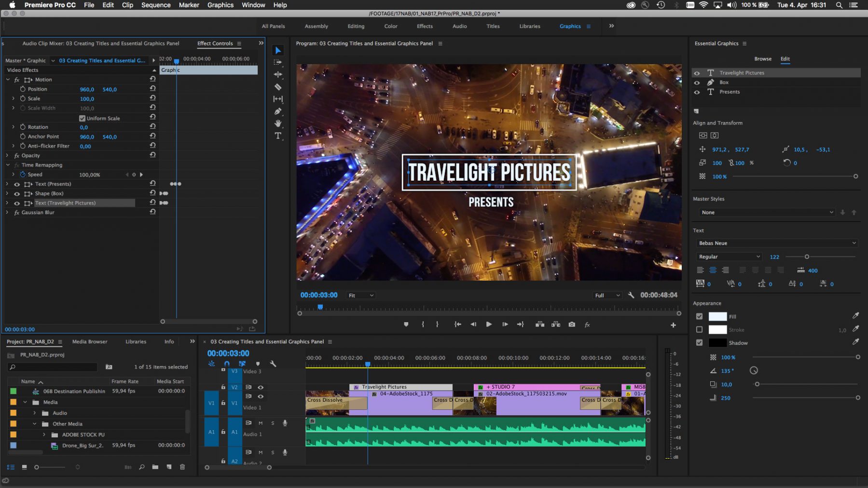Select the Pen tool
The width and height of the screenshot is (868, 488).
[x=277, y=111]
